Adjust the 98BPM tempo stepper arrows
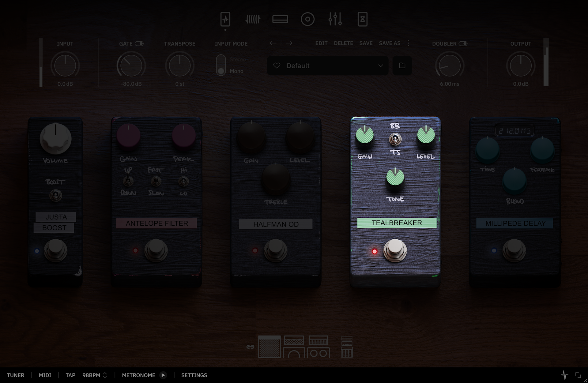This screenshot has width=588, height=383. click(x=105, y=375)
